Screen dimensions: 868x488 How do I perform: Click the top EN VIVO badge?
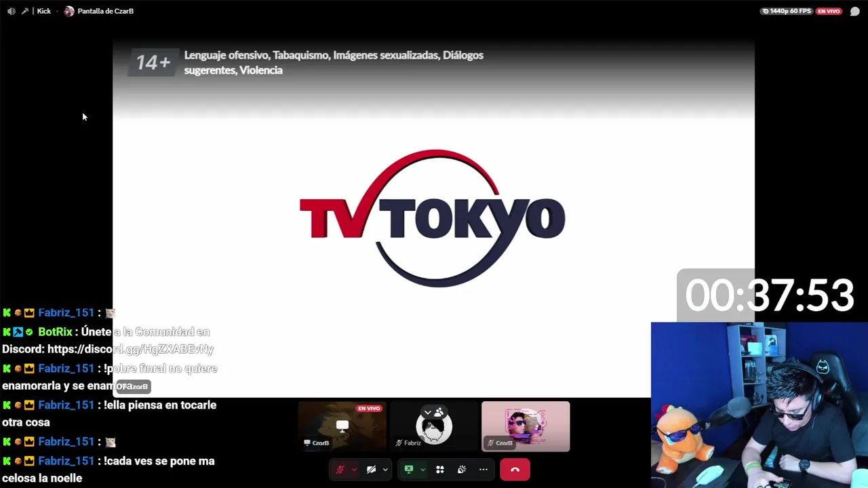pyautogui.click(x=829, y=11)
